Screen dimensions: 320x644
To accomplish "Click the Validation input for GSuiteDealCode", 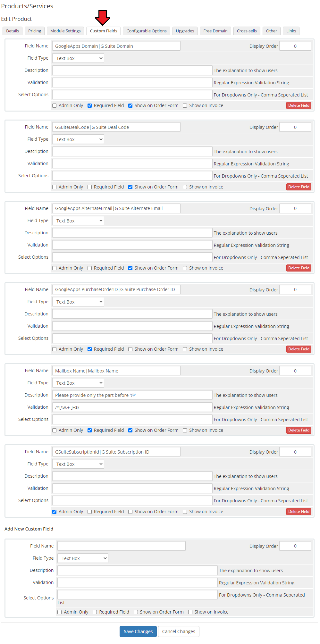I will (132, 163).
